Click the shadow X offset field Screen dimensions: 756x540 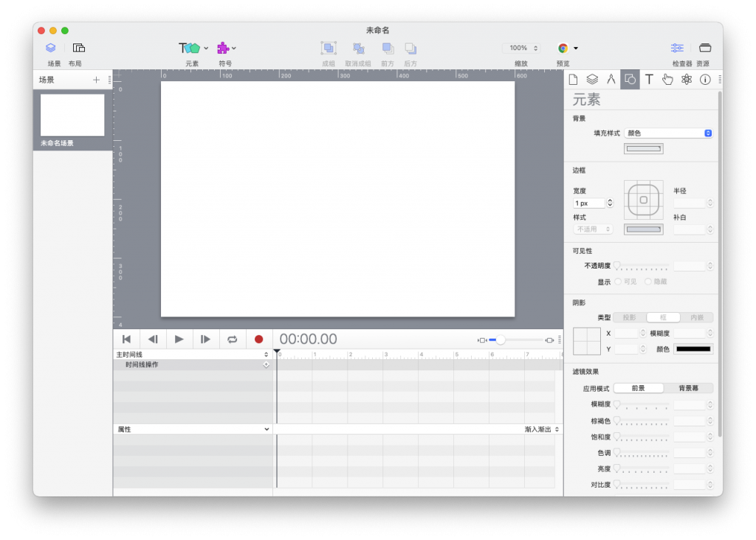pos(627,333)
